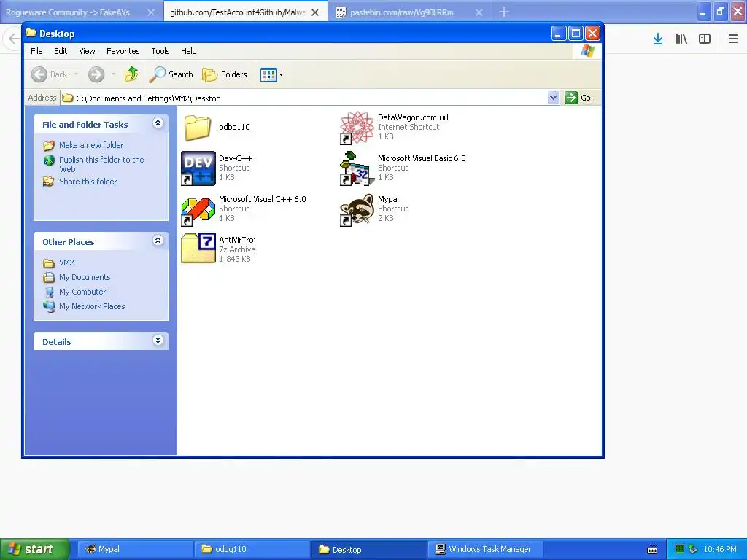The image size is (747, 560).
Task: Close the github.com browser tab
Action: coord(315,12)
